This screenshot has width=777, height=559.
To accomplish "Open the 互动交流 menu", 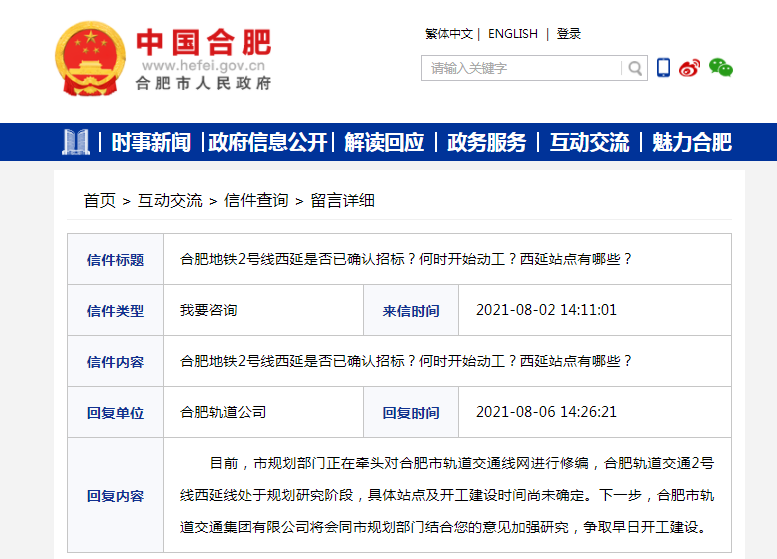I will coord(589,142).
